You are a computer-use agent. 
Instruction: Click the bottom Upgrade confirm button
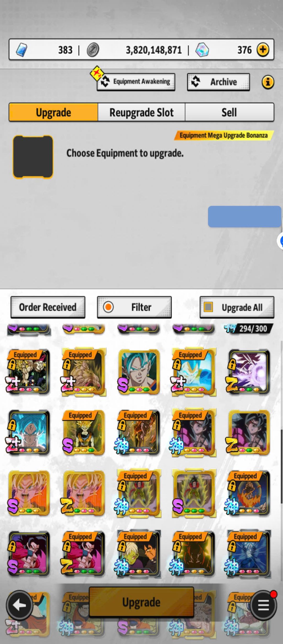tap(141, 602)
